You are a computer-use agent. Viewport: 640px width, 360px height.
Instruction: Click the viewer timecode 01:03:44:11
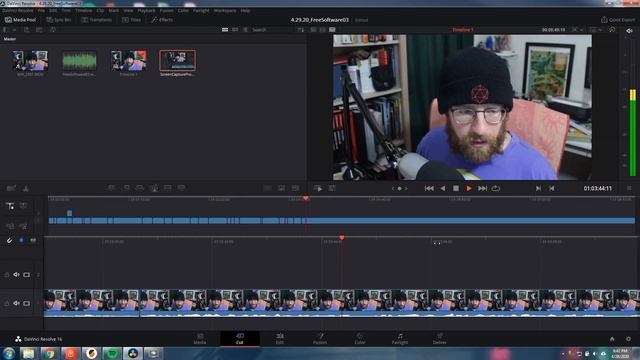click(x=598, y=188)
